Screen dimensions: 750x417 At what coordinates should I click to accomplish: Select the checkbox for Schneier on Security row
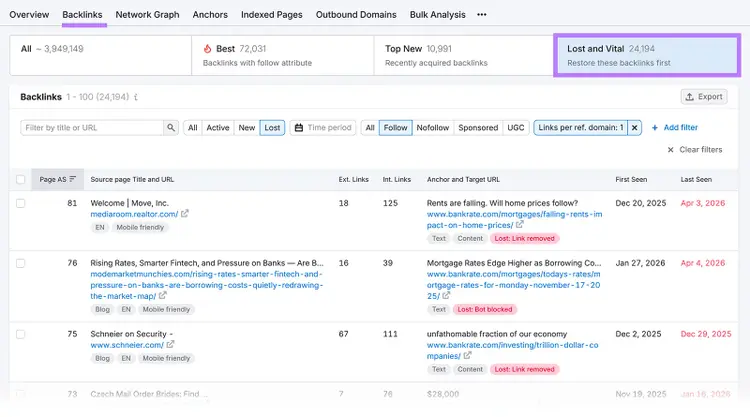click(21, 334)
